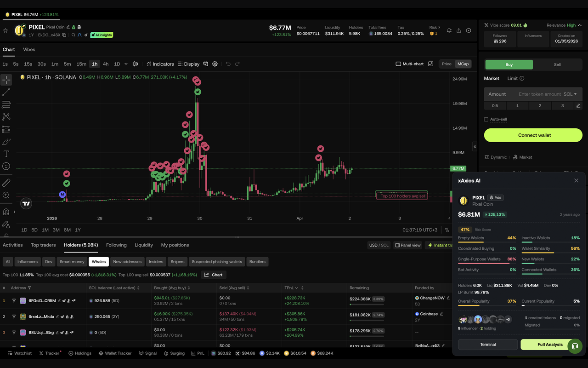Enable the Multi-chart checkbox
588x368 pixels.
point(398,64)
